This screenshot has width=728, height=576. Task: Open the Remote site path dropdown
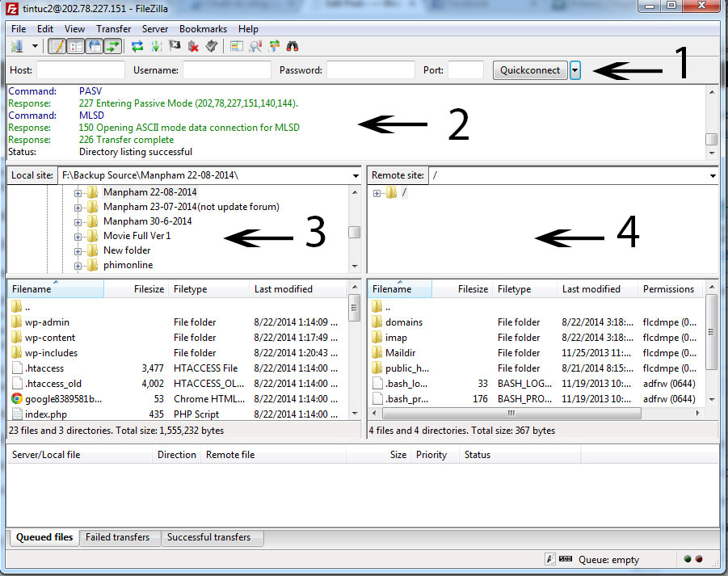point(713,175)
